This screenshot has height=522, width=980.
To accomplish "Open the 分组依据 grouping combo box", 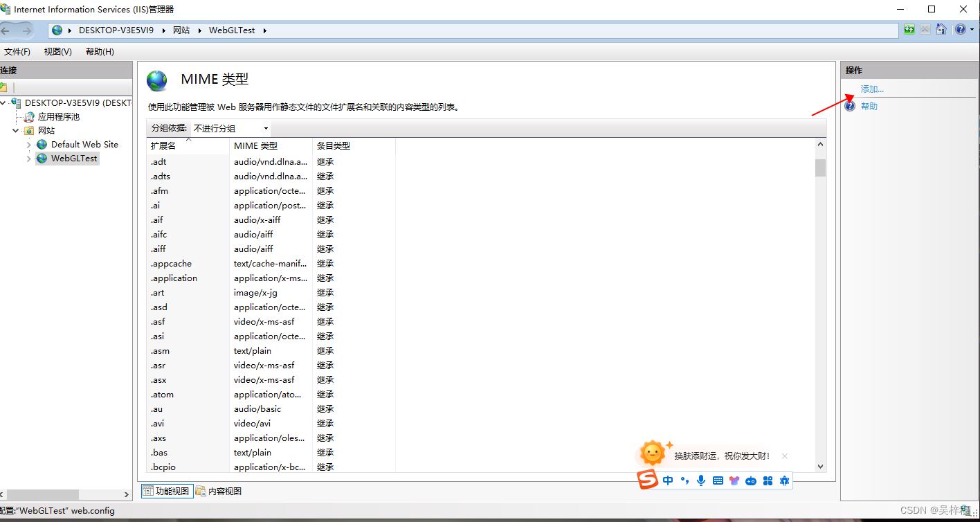I will (230, 129).
